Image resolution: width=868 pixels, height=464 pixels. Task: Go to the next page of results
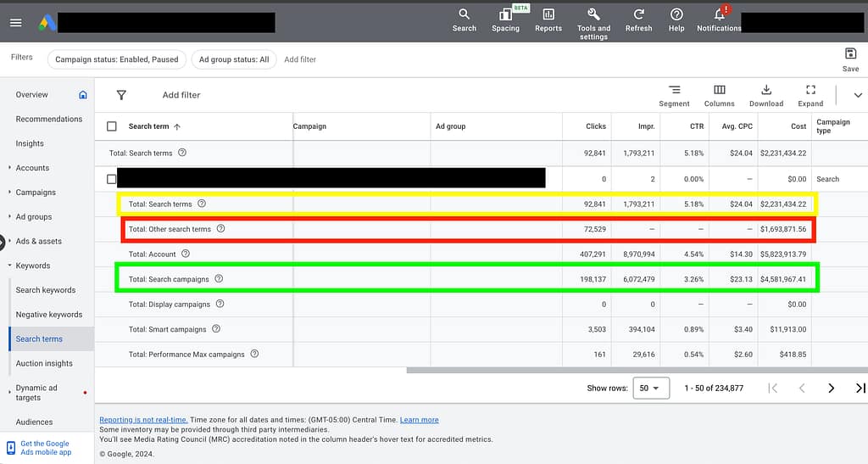831,389
